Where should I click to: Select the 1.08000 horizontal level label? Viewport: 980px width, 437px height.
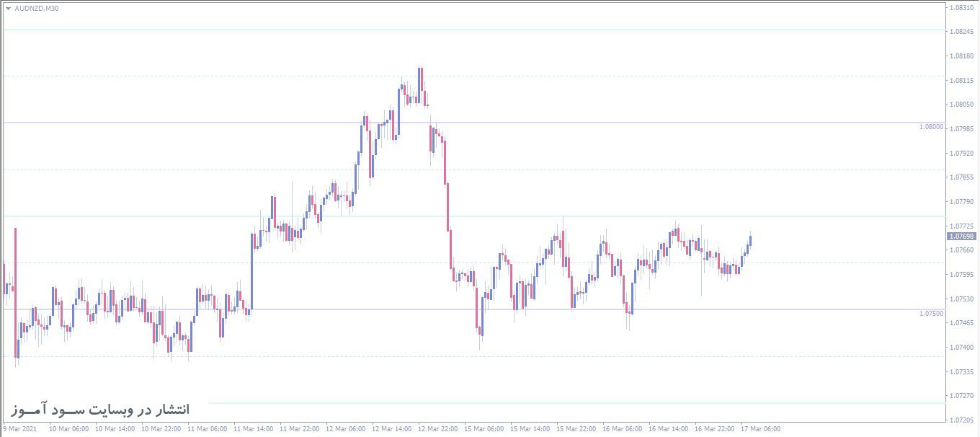tap(931, 127)
